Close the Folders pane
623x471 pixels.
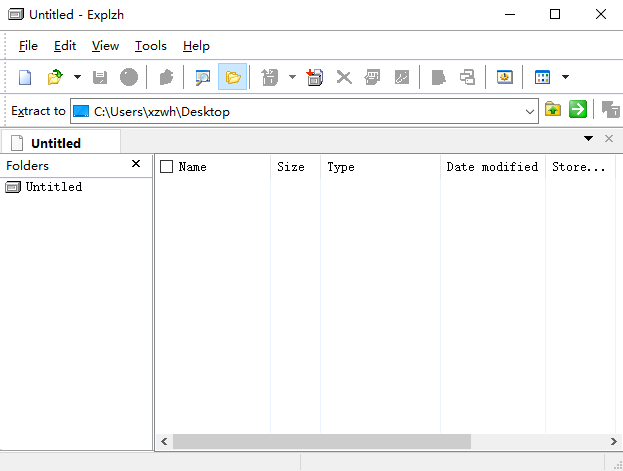(136, 165)
